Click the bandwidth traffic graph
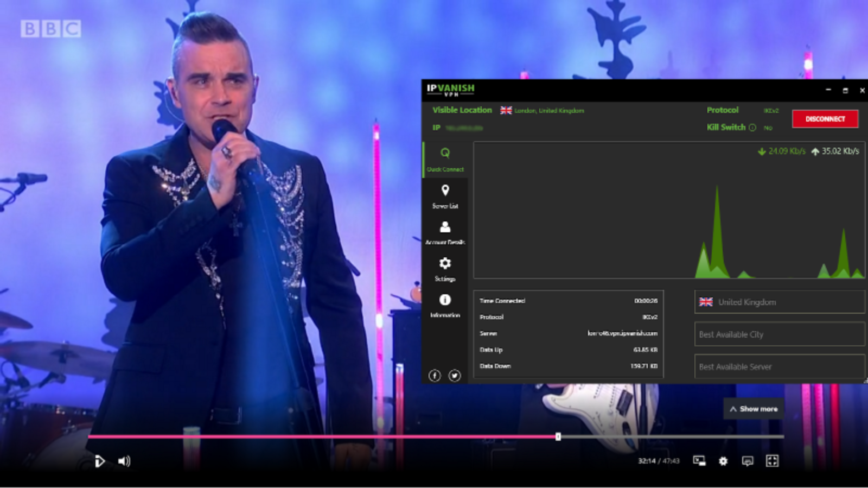868x488 pixels. [x=669, y=211]
